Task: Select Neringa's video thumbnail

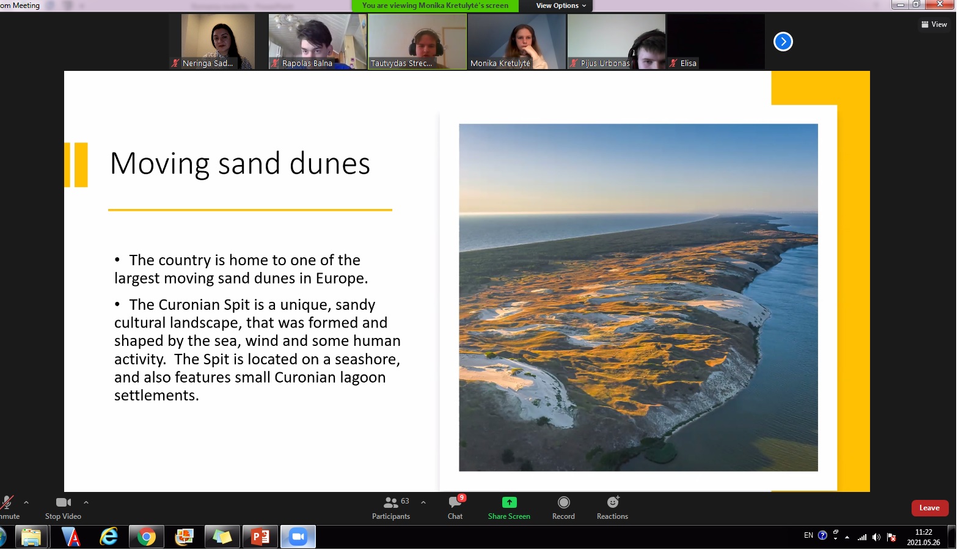Action: 218,42
